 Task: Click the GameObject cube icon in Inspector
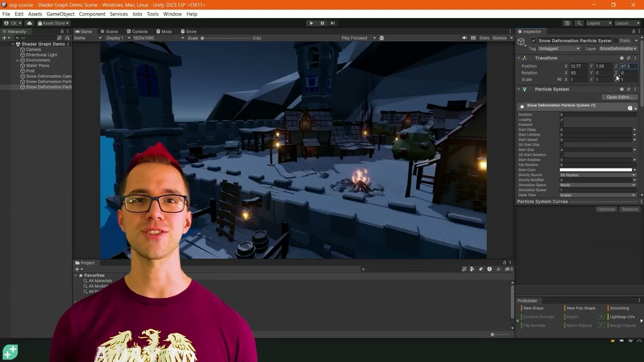click(522, 42)
